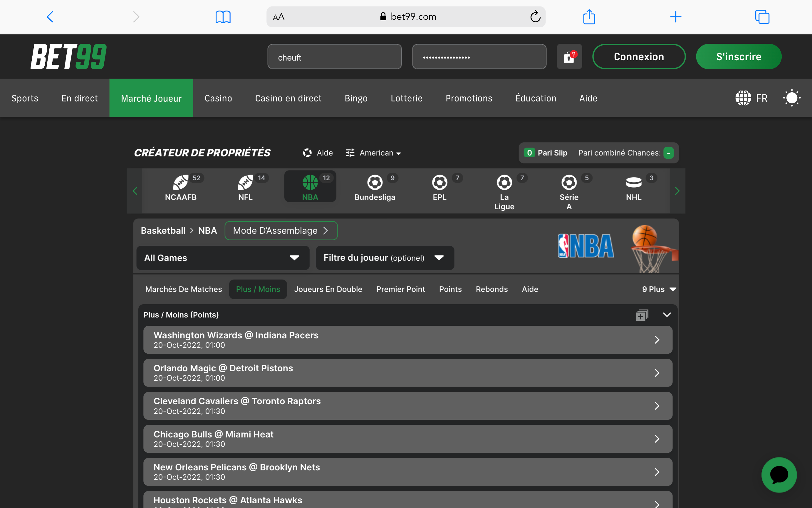The image size is (812, 508).
Task: Click the username field showing cheuft
Action: click(x=334, y=57)
